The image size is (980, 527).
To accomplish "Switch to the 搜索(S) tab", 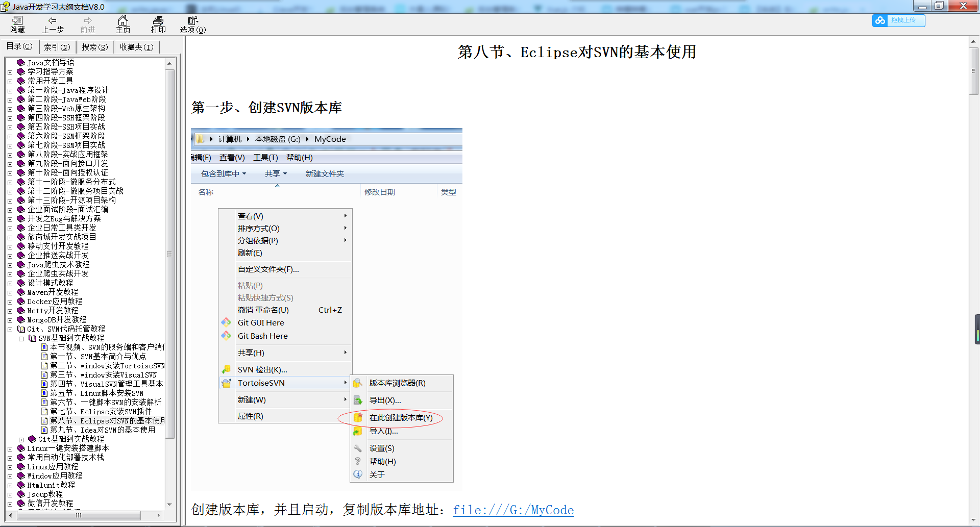I will 95,47.
